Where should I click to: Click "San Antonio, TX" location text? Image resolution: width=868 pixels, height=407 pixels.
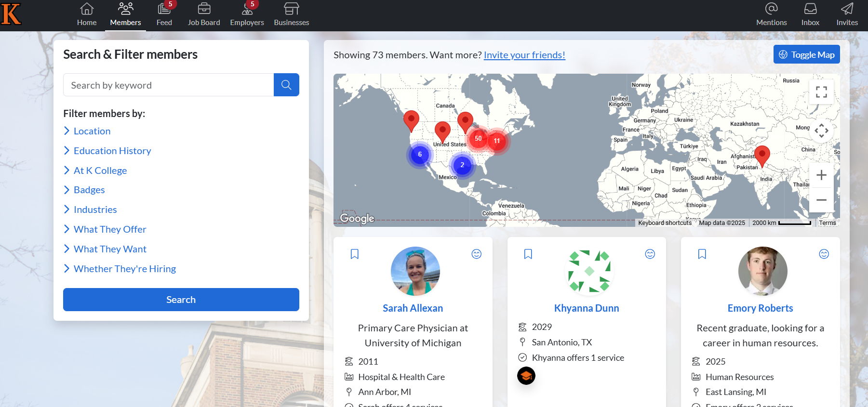pyautogui.click(x=562, y=342)
